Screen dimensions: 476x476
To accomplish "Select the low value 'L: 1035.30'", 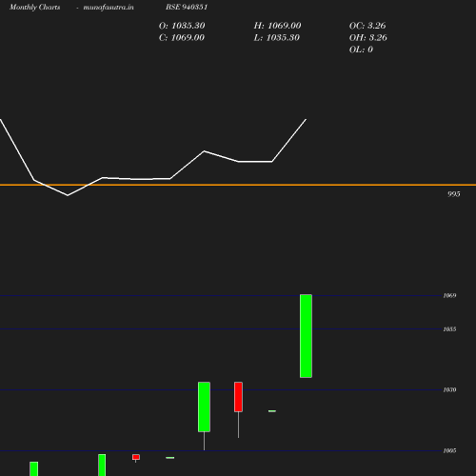I will pyautogui.click(x=277, y=38).
